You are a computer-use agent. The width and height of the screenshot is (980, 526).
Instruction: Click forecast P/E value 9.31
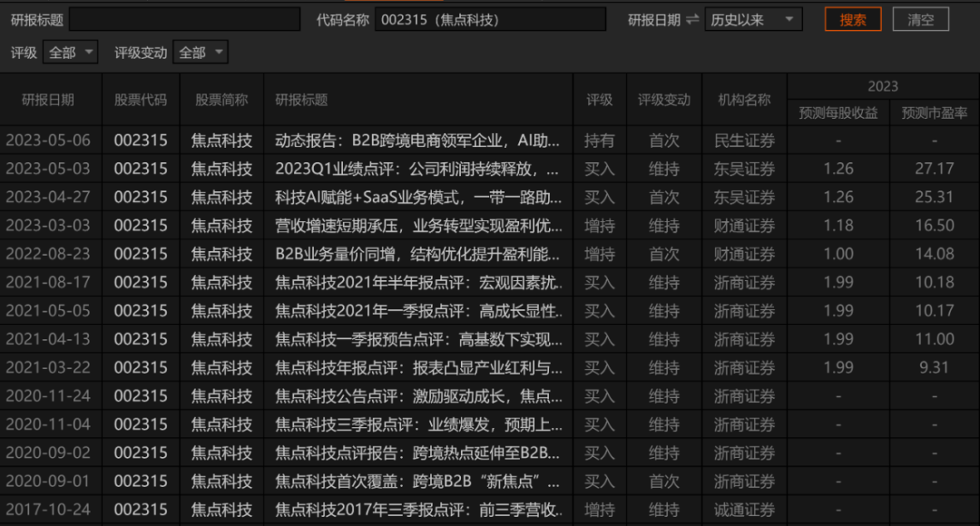tap(934, 368)
